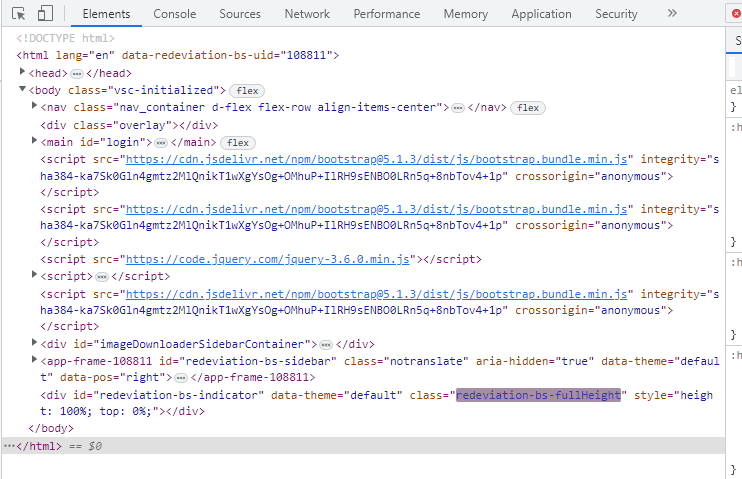Viewport: 742px width, 479px height.
Task: Click the first crossorigin="anonymous" attribute
Action: pos(590,177)
